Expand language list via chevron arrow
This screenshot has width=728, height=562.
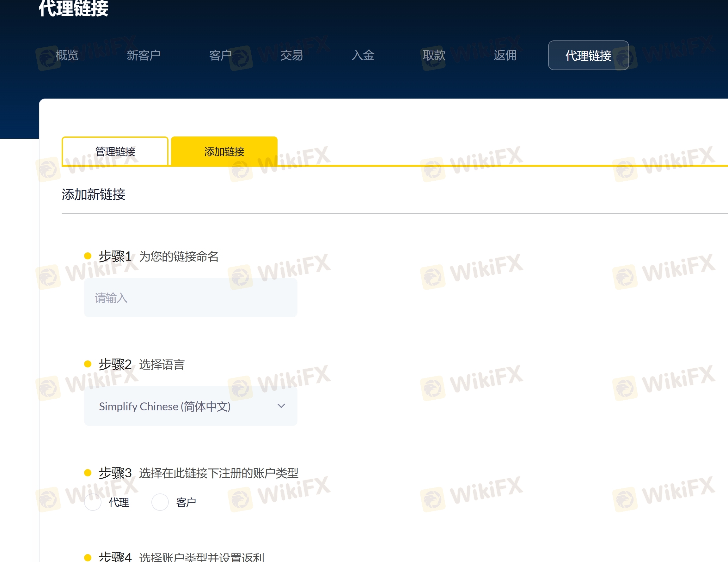click(281, 406)
